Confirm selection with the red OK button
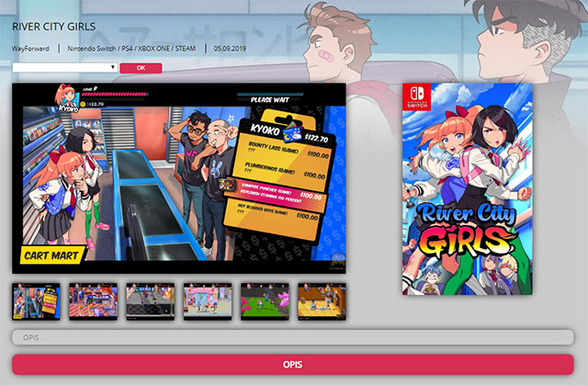Image resolution: width=588 pixels, height=386 pixels. tap(141, 68)
